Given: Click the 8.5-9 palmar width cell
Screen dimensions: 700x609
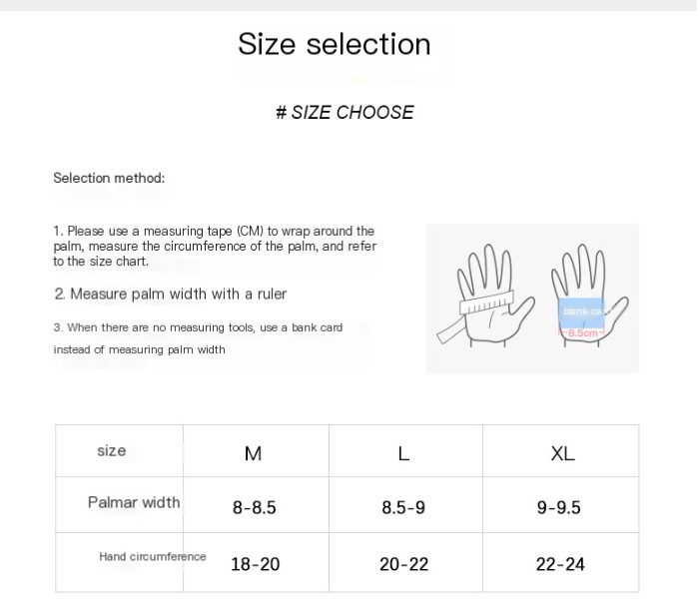Looking at the screenshot, I should [403, 507].
